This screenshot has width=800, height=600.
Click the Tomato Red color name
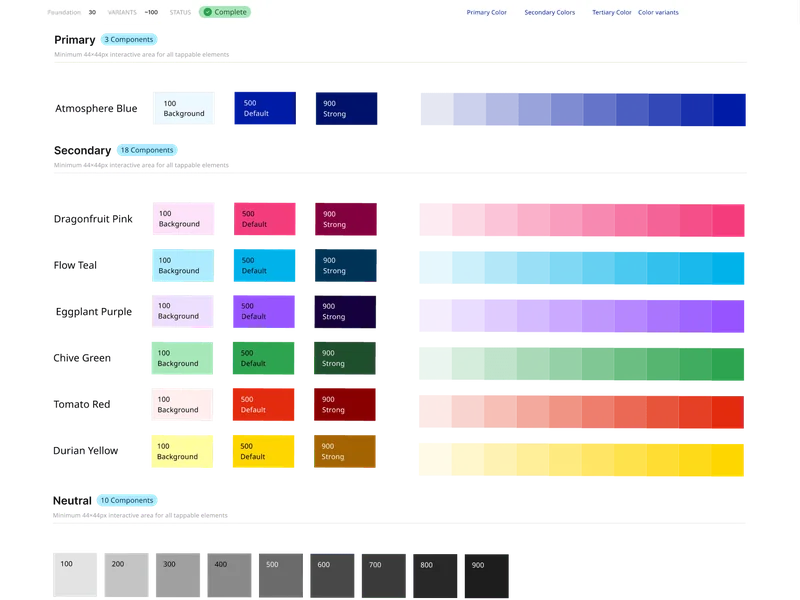point(82,405)
